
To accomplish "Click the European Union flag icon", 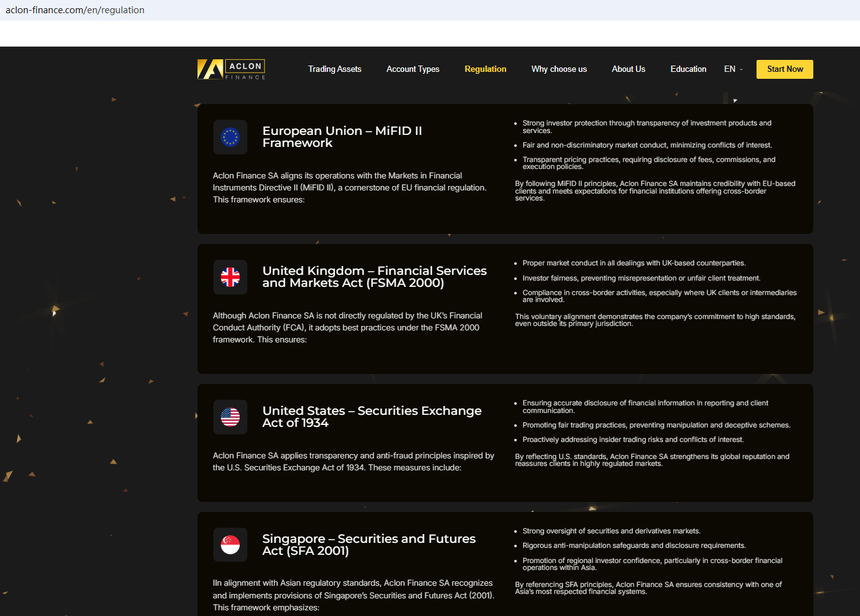I will click(x=230, y=137).
